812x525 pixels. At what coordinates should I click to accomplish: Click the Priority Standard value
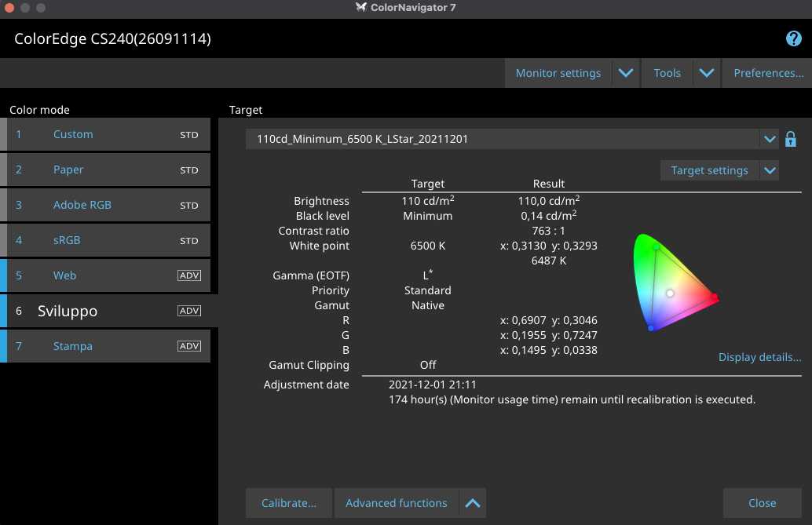[x=428, y=290]
